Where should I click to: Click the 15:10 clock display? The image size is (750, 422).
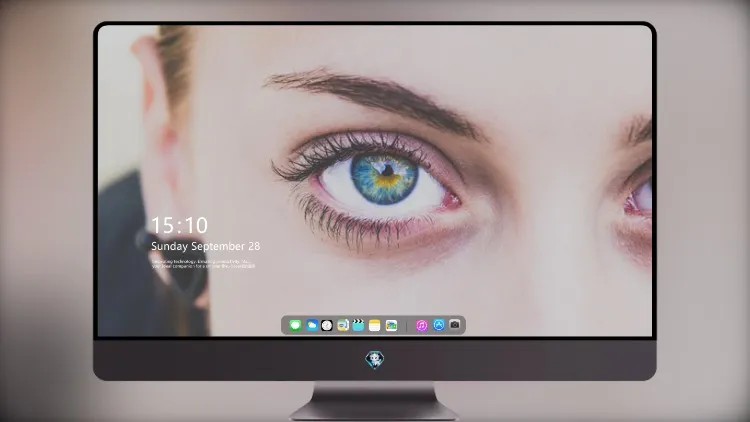click(179, 225)
